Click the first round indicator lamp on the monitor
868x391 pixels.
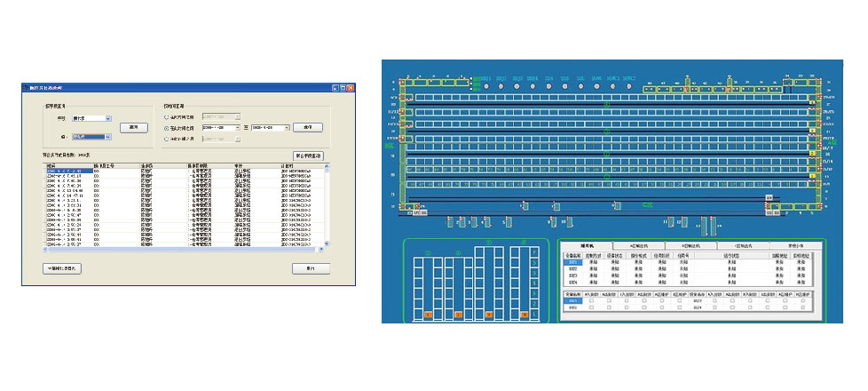pos(486,86)
